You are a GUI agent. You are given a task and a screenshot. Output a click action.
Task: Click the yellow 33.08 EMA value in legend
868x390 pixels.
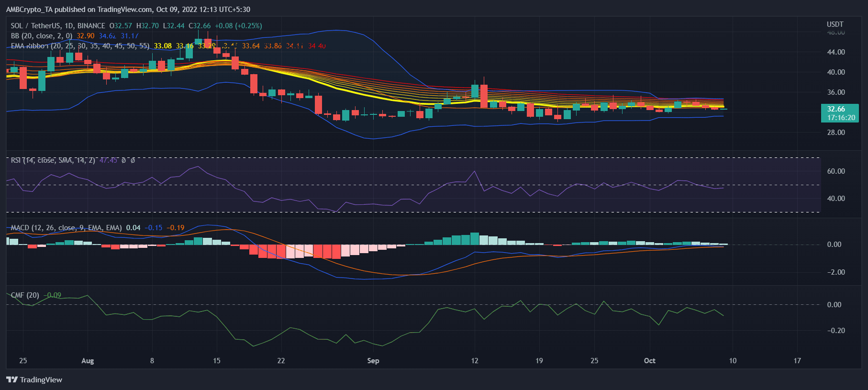click(x=163, y=46)
